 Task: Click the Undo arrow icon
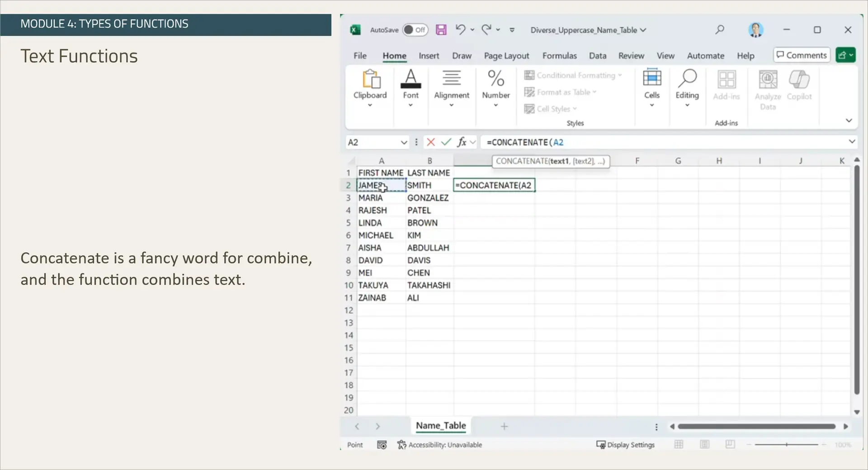(x=460, y=30)
